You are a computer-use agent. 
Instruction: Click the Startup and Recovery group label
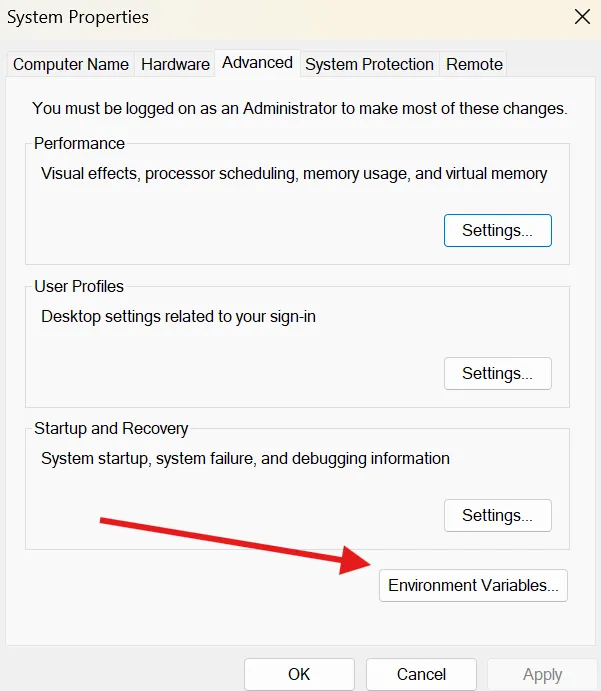[111, 428]
